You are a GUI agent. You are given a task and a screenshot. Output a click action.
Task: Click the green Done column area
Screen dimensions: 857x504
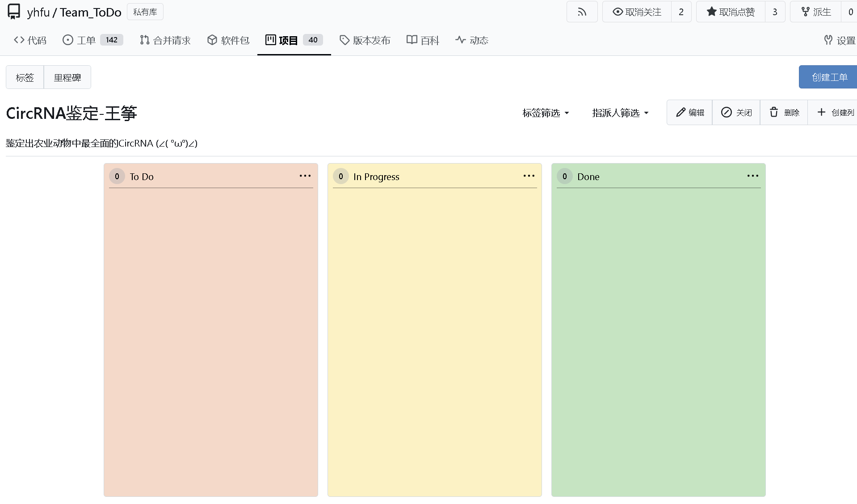click(658, 340)
